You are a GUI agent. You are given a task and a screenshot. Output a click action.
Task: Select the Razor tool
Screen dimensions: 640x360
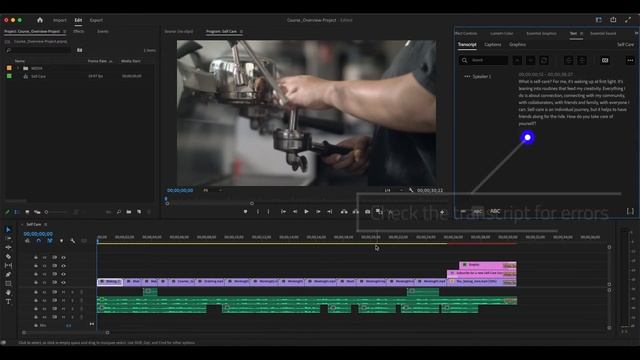point(8,257)
